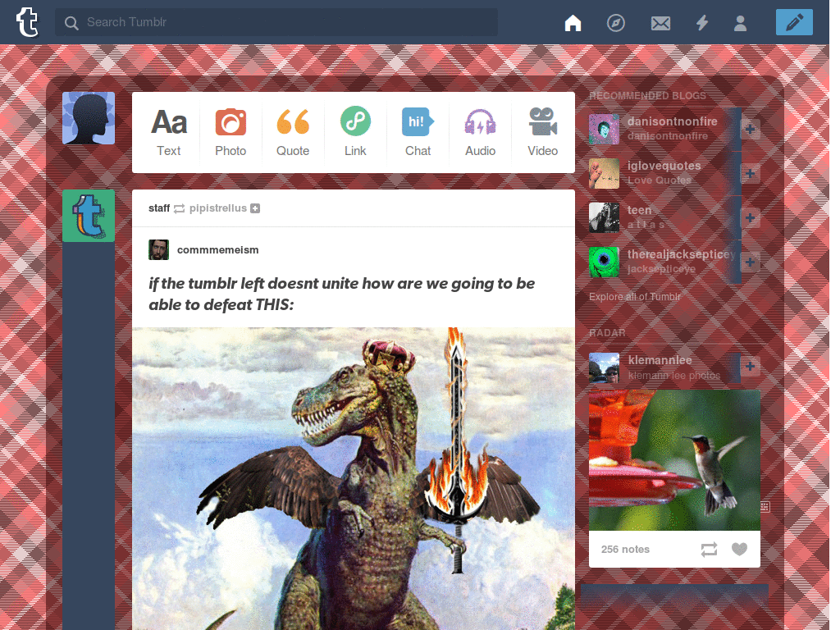Go to the Home dashboard icon

click(573, 23)
